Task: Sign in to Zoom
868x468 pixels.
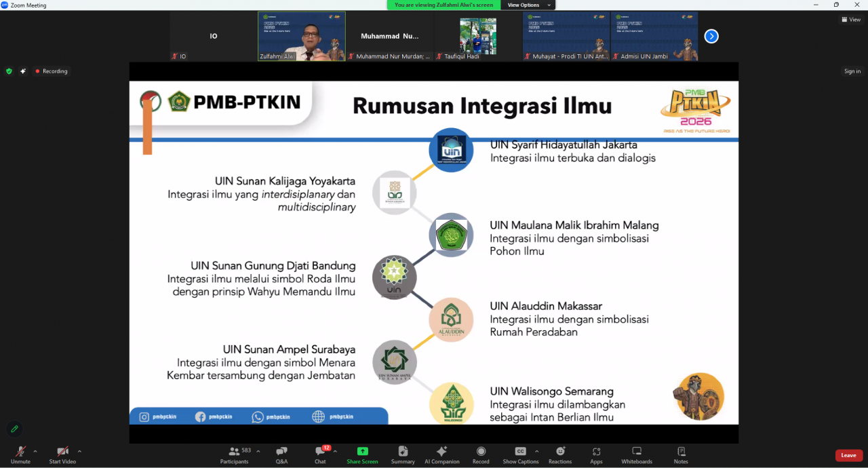Action: [x=852, y=71]
